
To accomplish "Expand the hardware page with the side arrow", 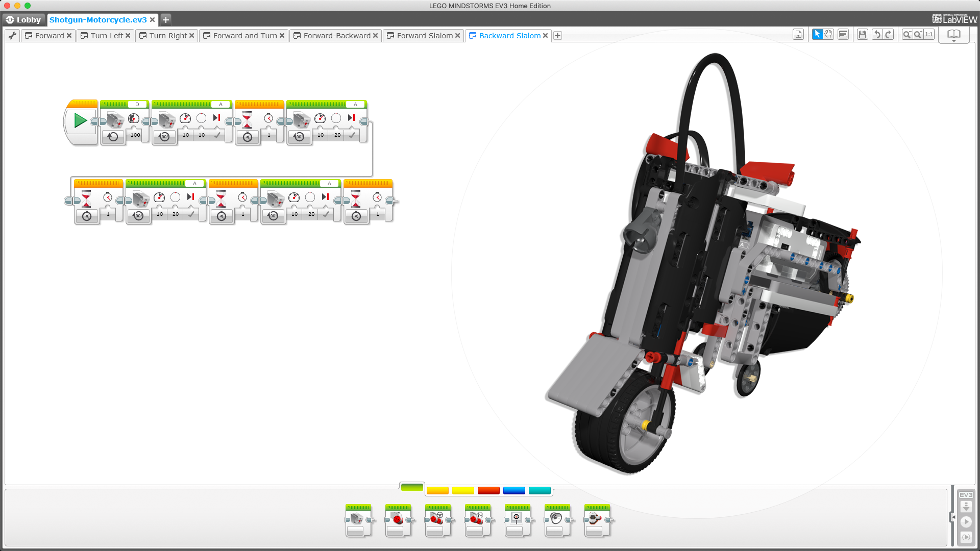I will click(952, 517).
